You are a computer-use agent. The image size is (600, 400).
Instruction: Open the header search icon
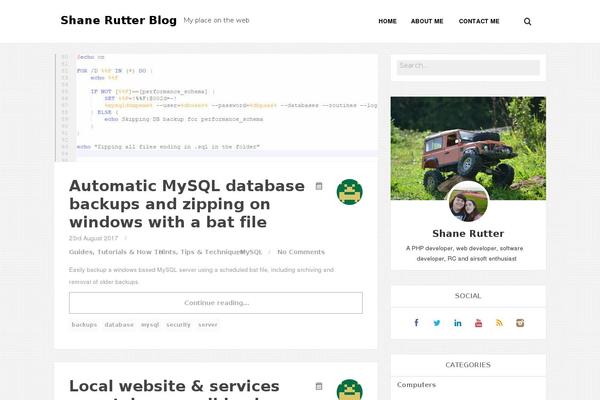[x=527, y=21]
